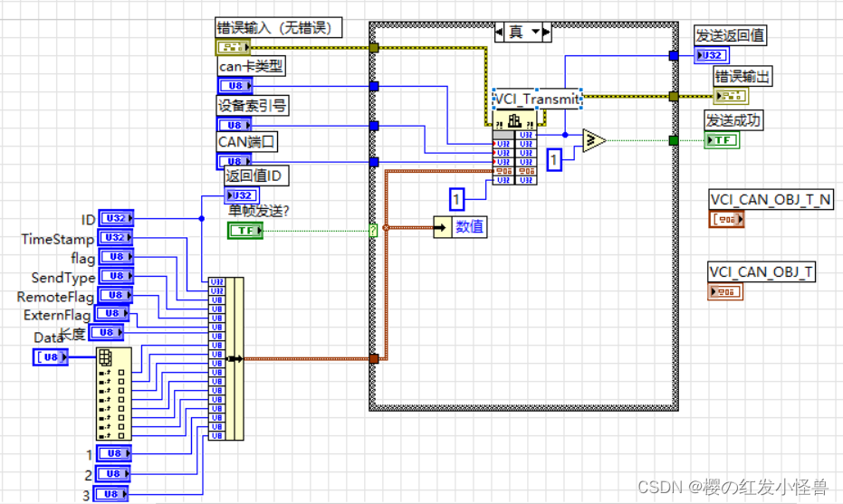
Task: Select the greater-or-equal comparison node
Action: (x=594, y=141)
